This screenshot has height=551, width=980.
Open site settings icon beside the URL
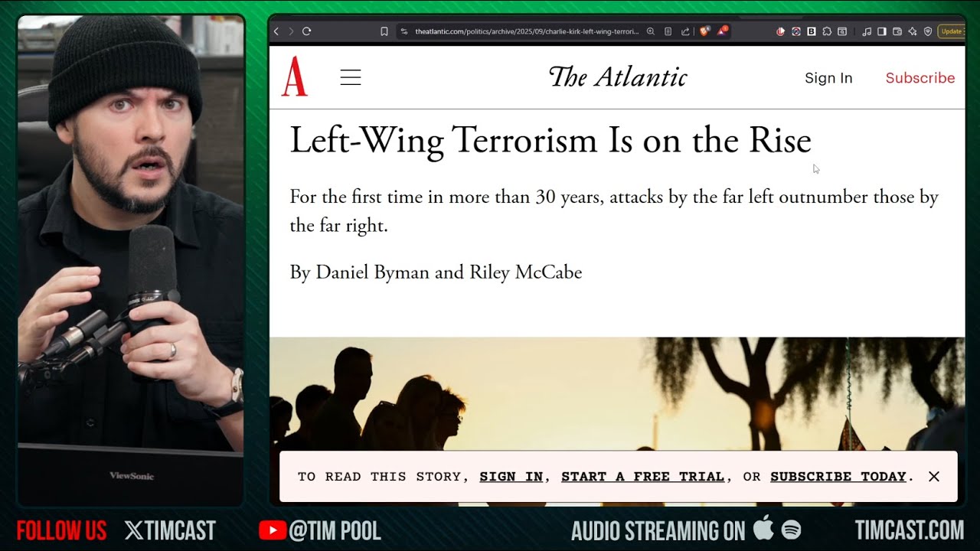pyautogui.click(x=404, y=31)
